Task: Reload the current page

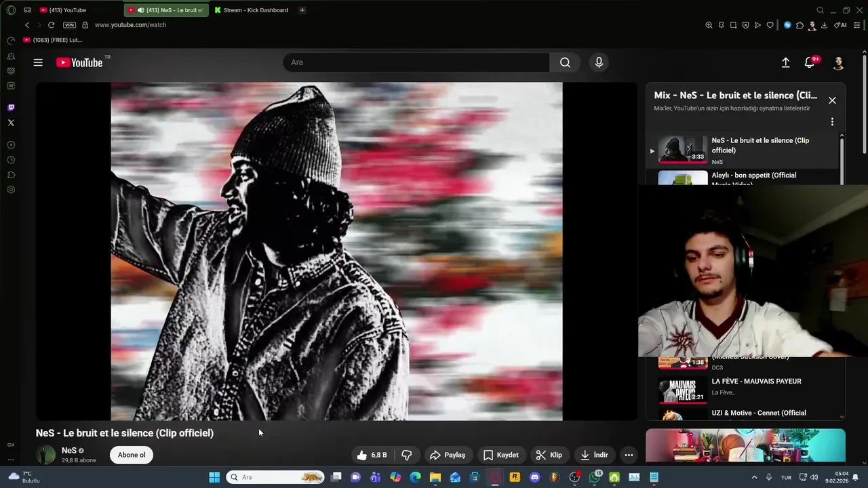Action: click(51, 25)
